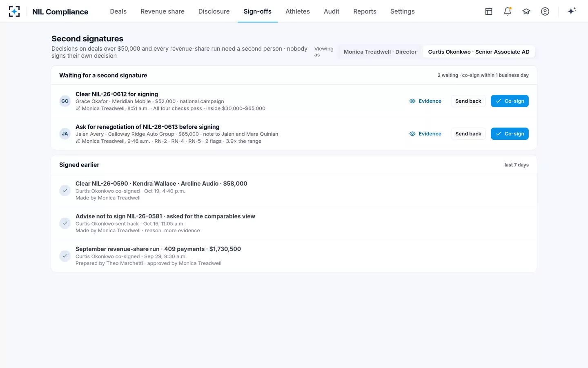Open 'September revenue-share run · 409 payments' entry

tap(158, 249)
